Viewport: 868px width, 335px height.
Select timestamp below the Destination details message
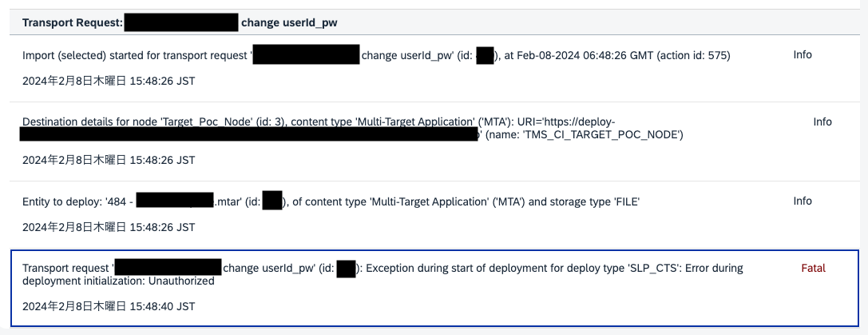(109, 160)
